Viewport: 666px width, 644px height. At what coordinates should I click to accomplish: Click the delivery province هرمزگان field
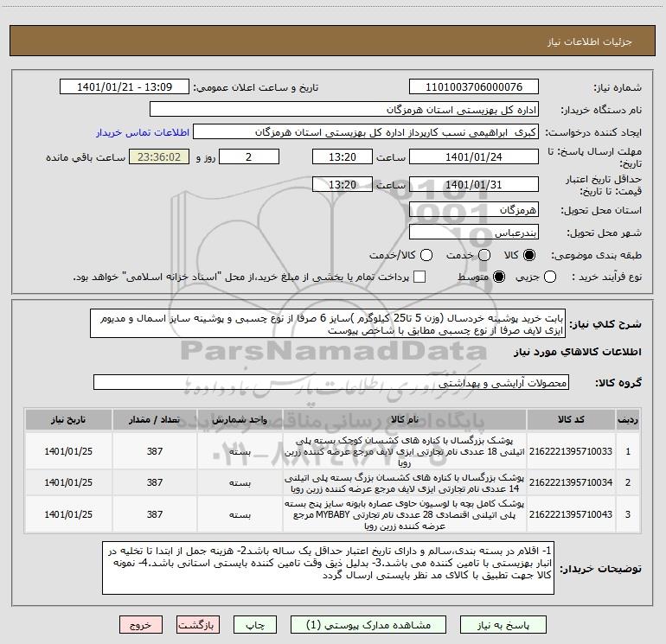coord(474,210)
